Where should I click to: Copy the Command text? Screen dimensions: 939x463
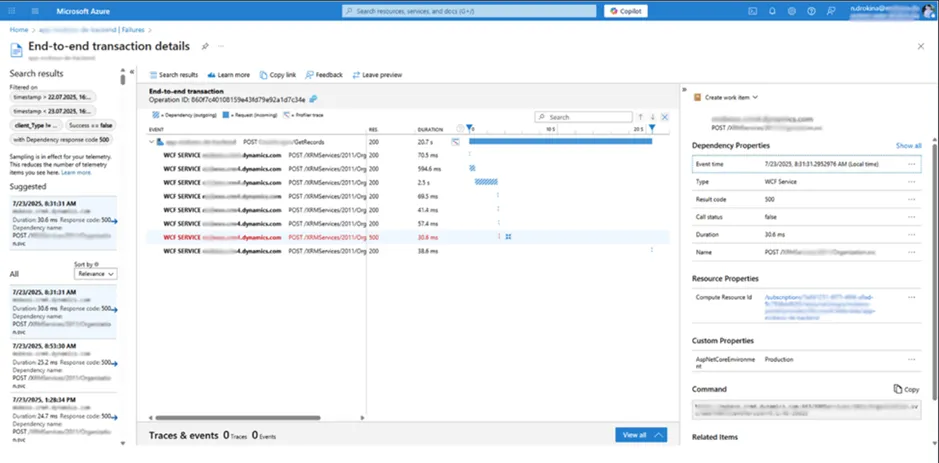tap(905, 389)
